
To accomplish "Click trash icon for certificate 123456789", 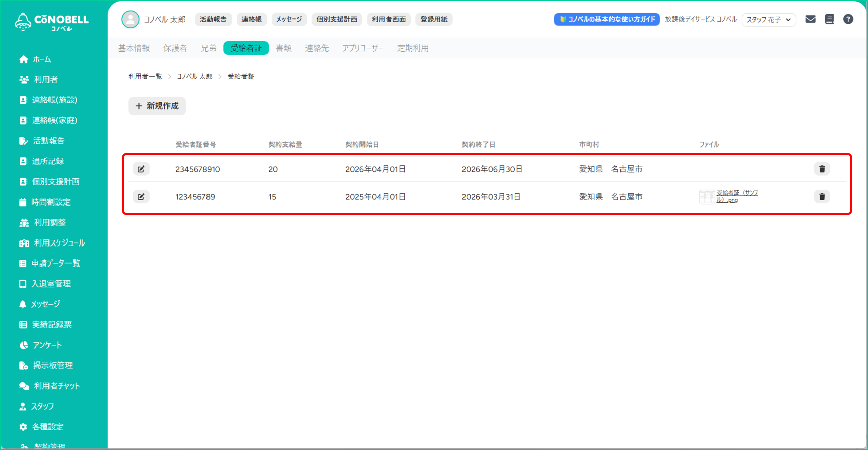I will 822,197.
